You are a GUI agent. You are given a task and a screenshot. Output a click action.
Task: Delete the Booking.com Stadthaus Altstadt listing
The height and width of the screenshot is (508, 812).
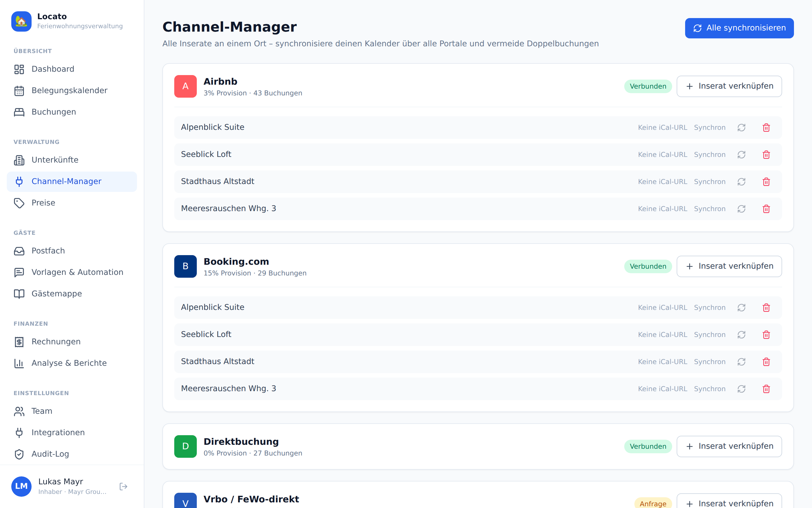tap(766, 362)
